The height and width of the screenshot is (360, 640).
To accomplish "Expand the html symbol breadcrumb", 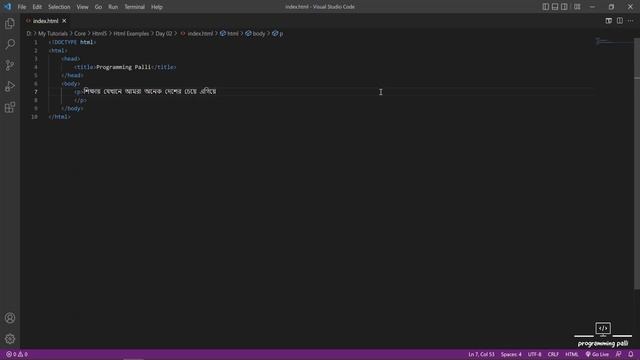I will tap(229, 33).
